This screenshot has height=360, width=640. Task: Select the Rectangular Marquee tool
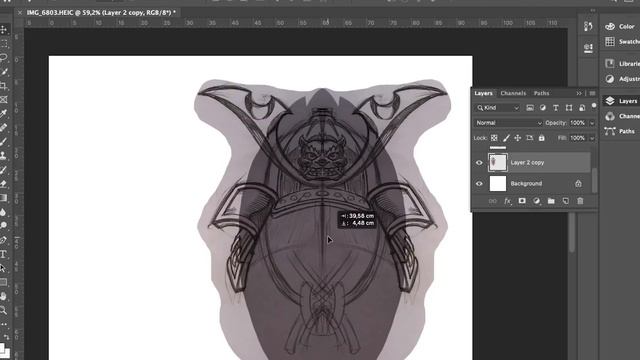coord(4,43)
